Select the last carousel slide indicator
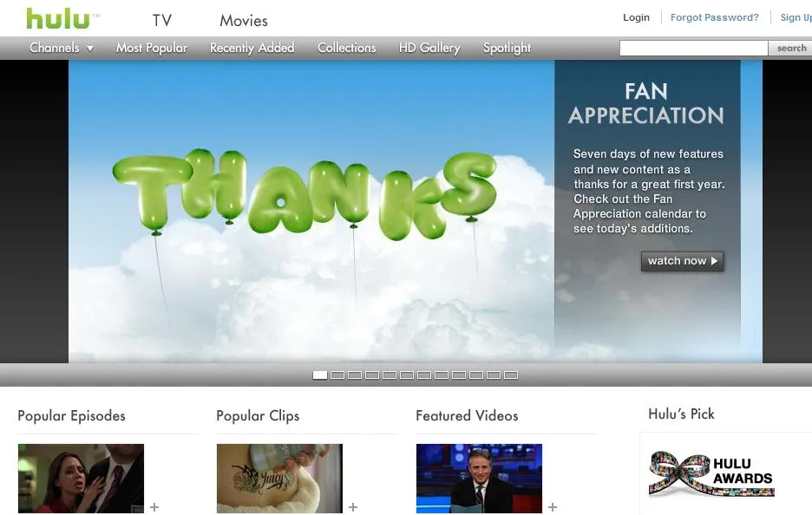Viewport: 812px width, 515px height. click(511, 375)
